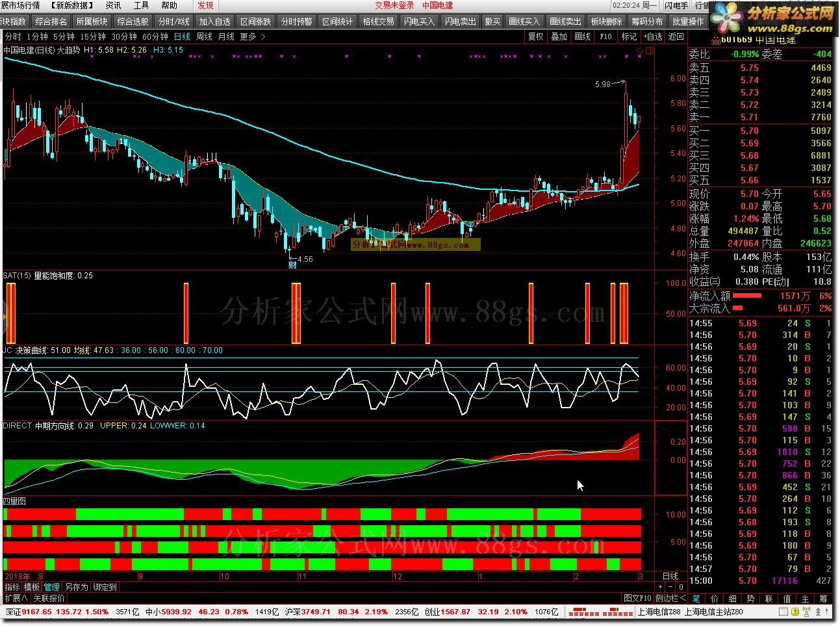840x626 pixels.
Task: Collapse the sidebar with 侧边栏<
Action: [670, 598]
